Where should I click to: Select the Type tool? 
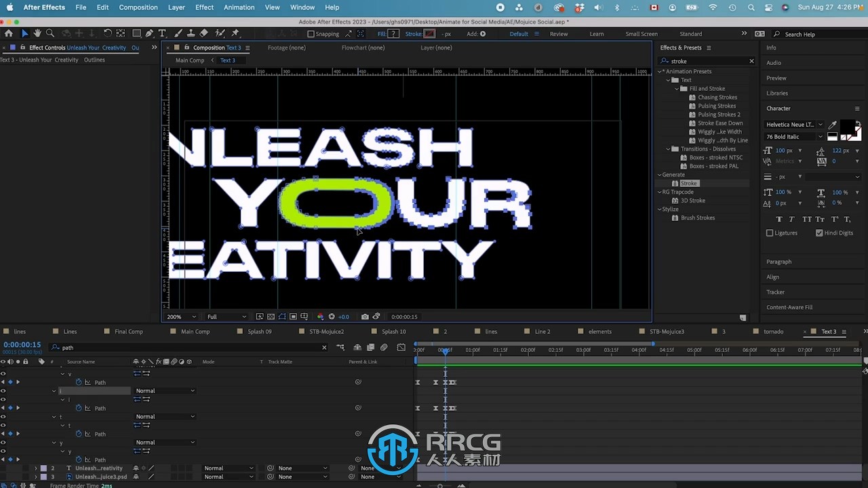coord(162,33)
